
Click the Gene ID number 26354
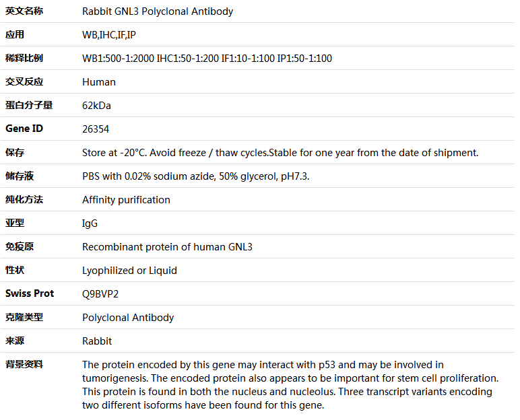click(96, 129)
